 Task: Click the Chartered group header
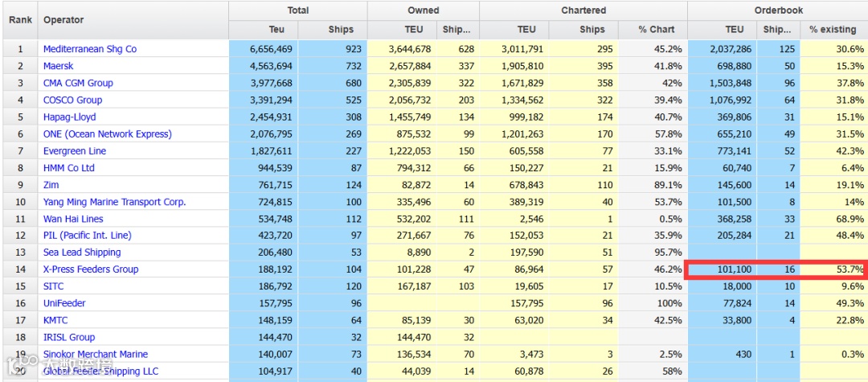pyautogui.click(x=583, y=10)
